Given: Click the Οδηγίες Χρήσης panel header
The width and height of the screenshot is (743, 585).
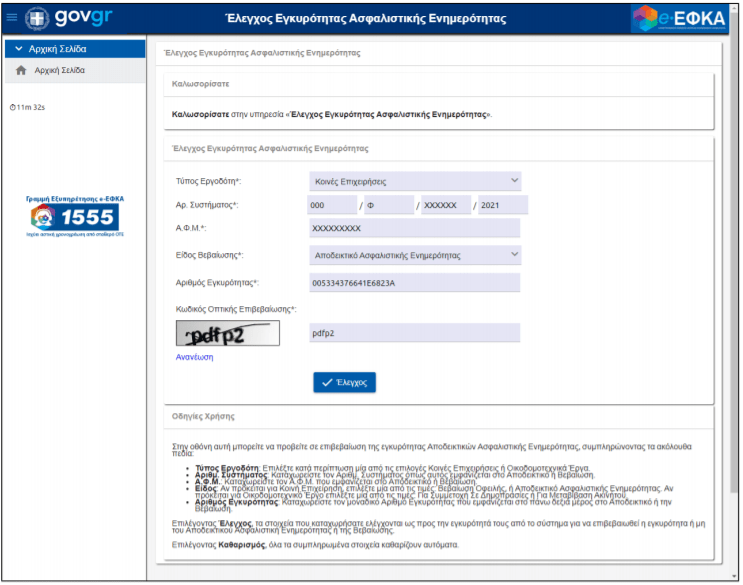Looking at the screenshot, I should point(438,417).
